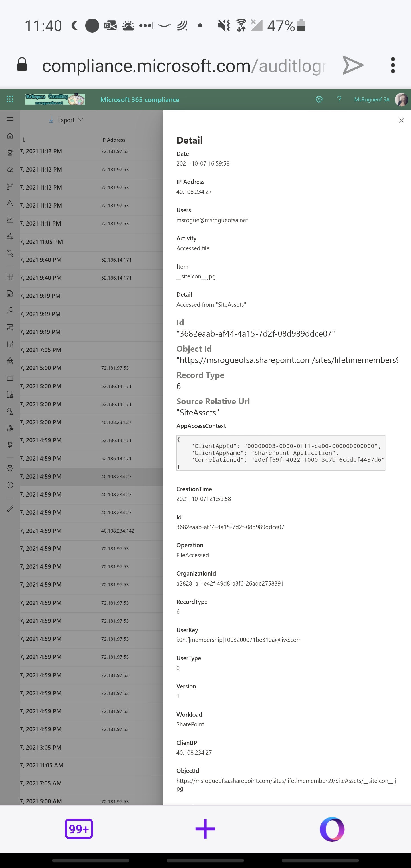Open the 99+ browser tabs switcher
Image resolution: width=411 pixels, height=868 pixels.
(x=79, y=829)
